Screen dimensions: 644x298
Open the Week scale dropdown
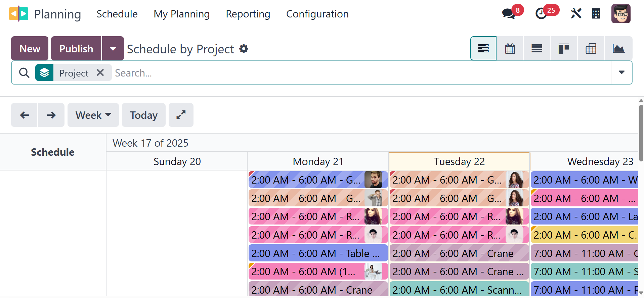(x=93, y=115)
